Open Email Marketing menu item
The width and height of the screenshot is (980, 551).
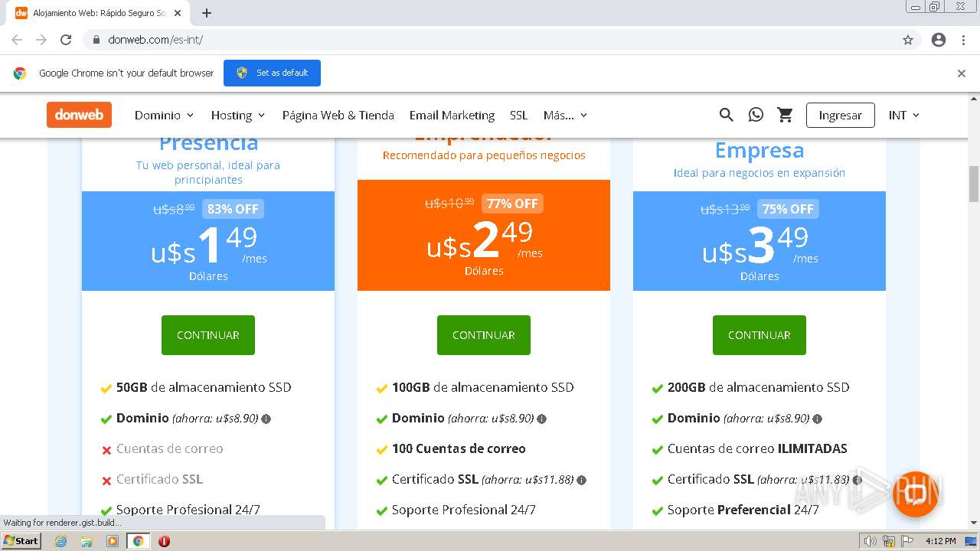pyautogui.click(x=452, y=115)
